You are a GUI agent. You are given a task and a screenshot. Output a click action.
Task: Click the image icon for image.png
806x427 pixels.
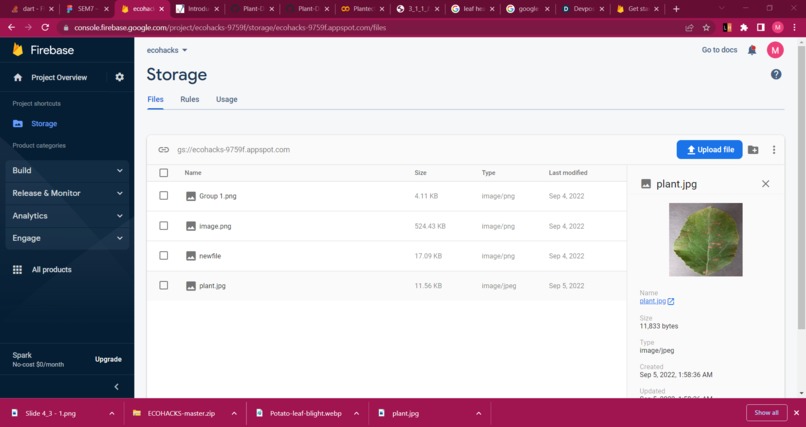191,226
